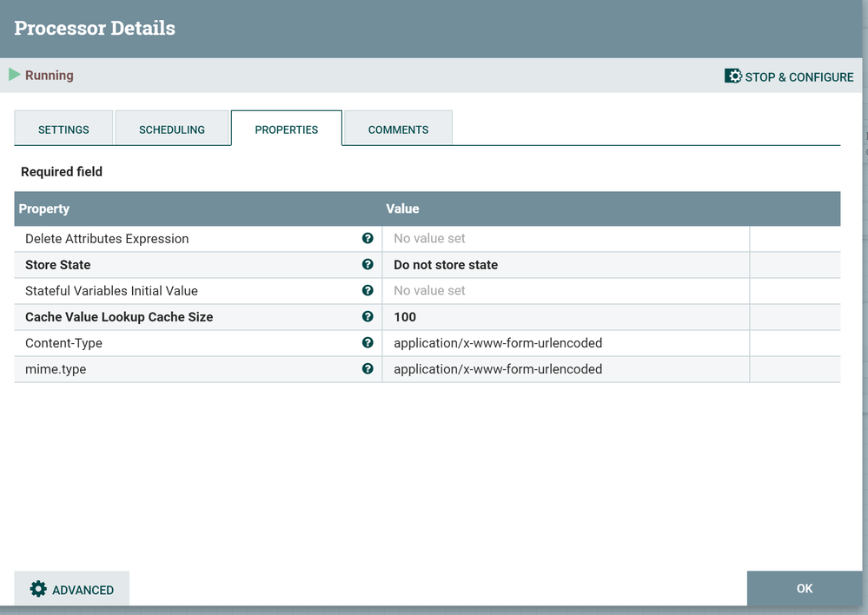Click the Processor Details title
This screenshot has height=615, width=868.
(x=95, y=28)
